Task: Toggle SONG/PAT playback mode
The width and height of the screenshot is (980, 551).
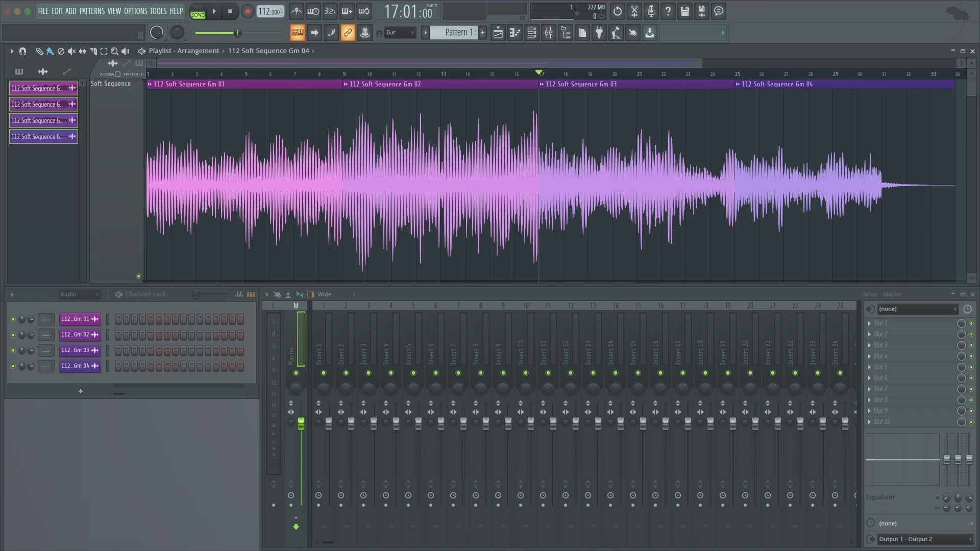Action: (198, 11)
